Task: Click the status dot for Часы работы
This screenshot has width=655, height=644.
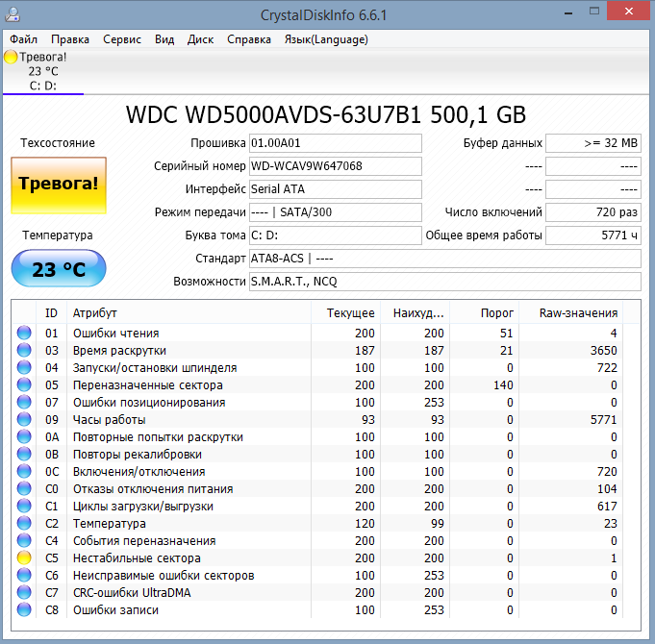Action: tap(24, 419)
